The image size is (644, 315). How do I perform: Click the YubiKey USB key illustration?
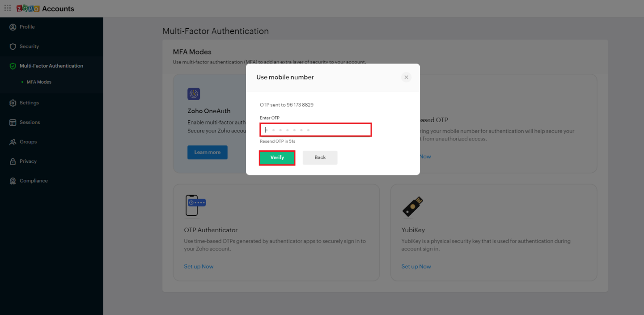point(413,206)
